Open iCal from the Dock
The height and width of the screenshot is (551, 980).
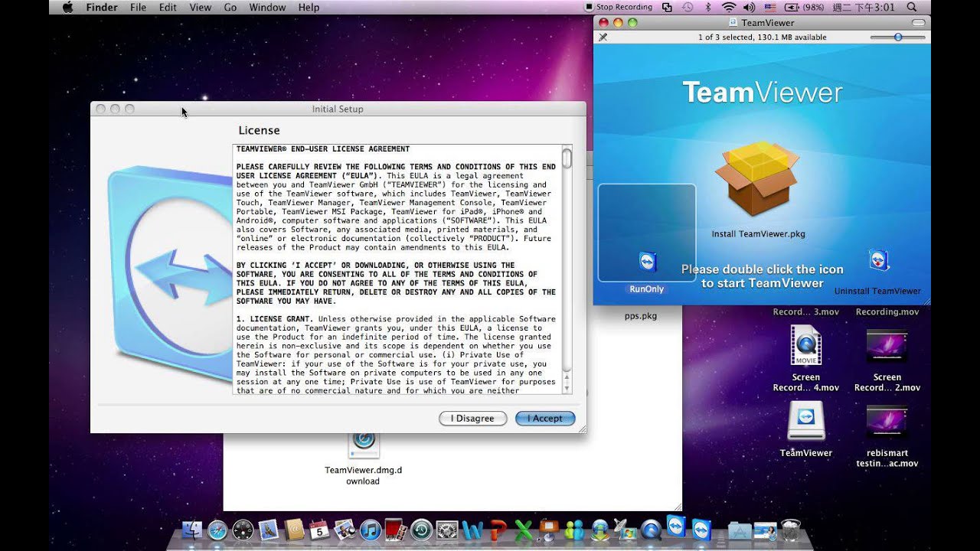click(319, 530)
